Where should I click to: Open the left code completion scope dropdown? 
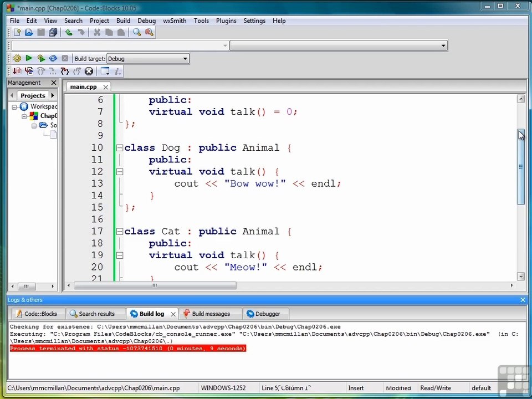(x=120, y=45)
